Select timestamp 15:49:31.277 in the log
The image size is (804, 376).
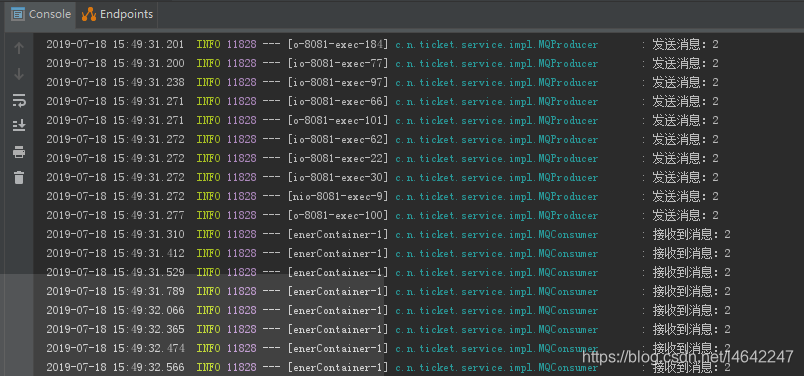148,215
